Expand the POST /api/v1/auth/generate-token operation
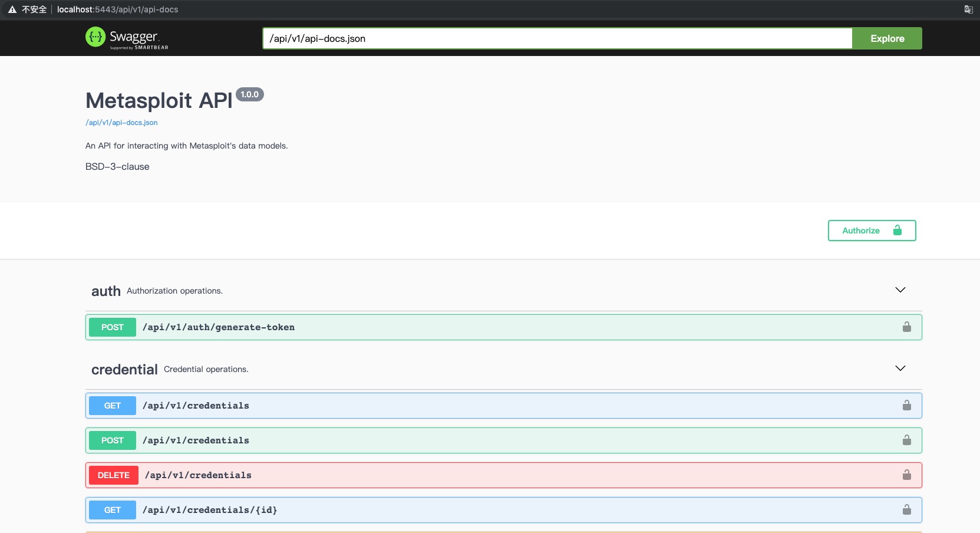Screen dimensions: 980x533 (504, 327)
